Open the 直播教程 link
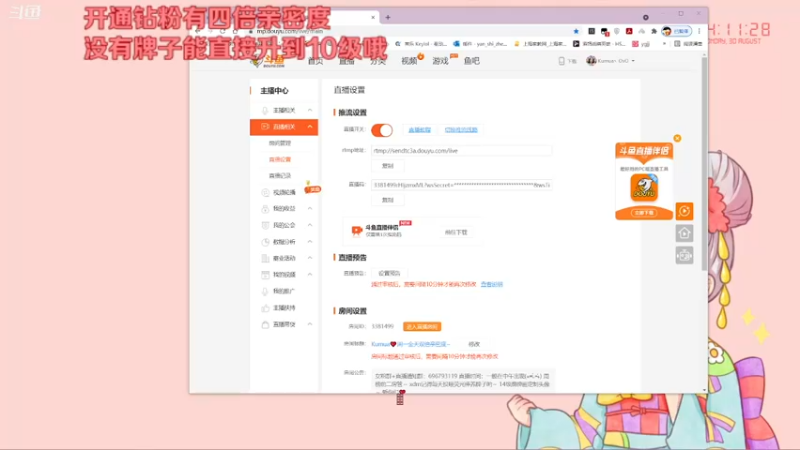Viewport: 800px width, 450px height. (419, 130)
